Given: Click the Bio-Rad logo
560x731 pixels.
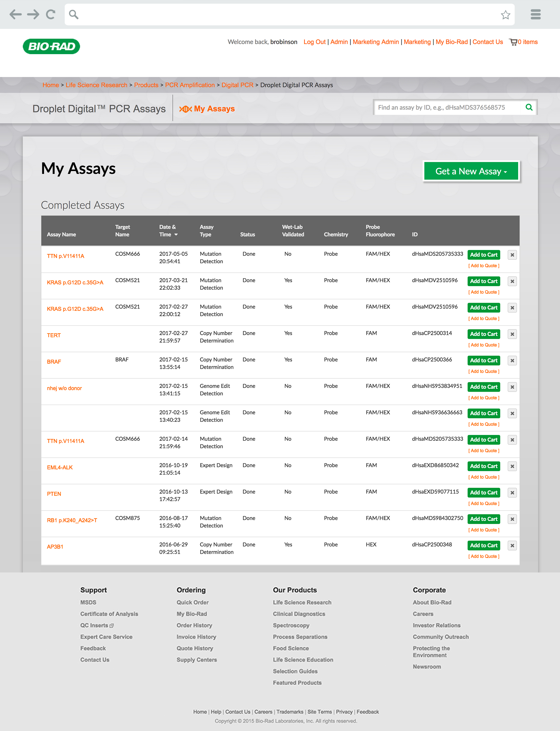Looking at the screenshot, I should tap(51, 46).
